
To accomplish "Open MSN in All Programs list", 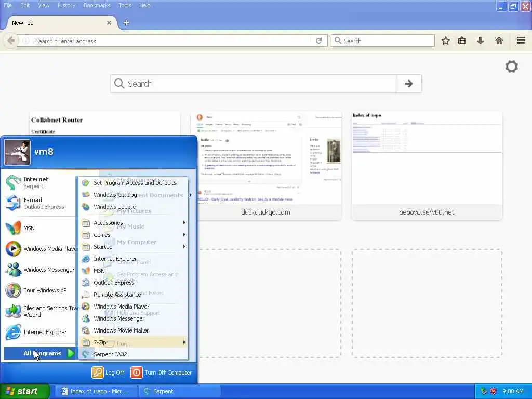I will (134, 271).
